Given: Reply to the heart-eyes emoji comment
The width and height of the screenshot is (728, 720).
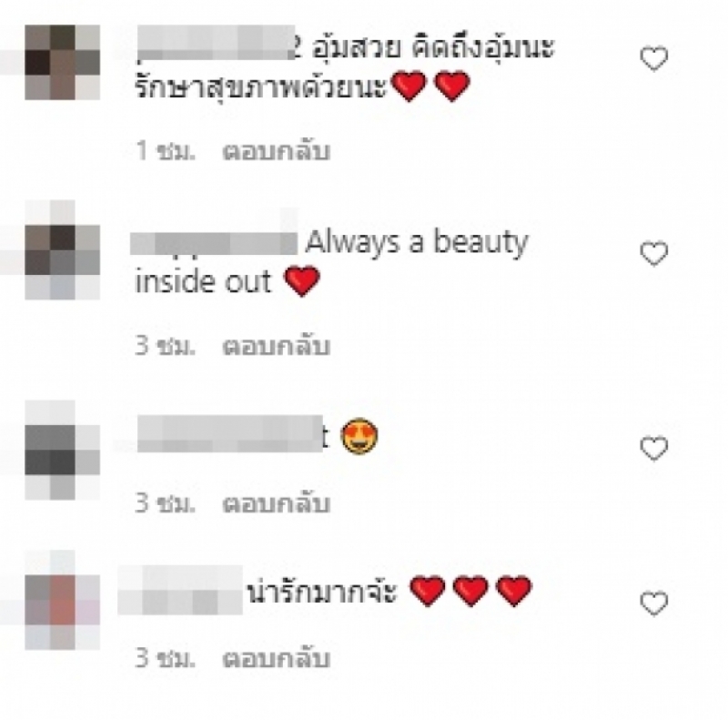Looking at the screenshot, I should point(277,503).
